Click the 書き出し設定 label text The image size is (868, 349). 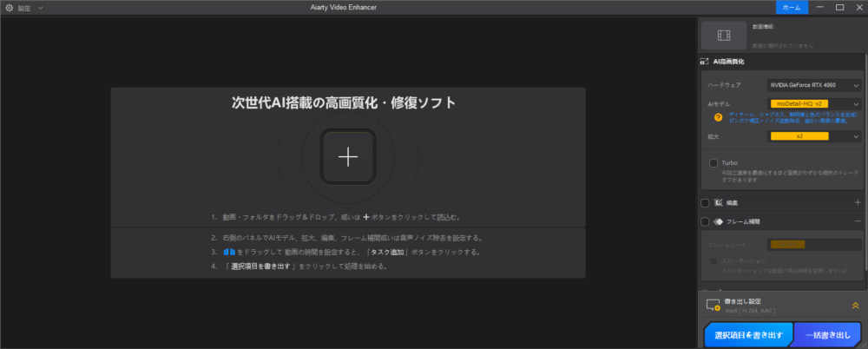743,301
